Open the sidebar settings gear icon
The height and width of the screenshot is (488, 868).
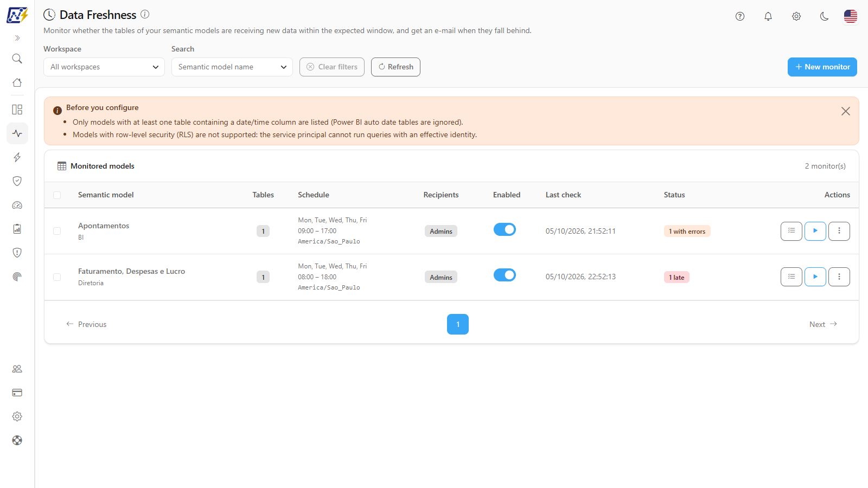17,416
